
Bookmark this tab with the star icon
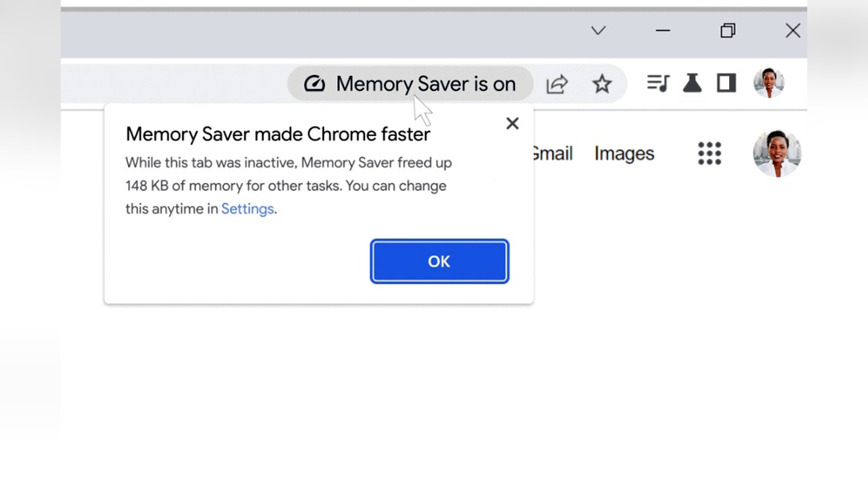(602, 84)
